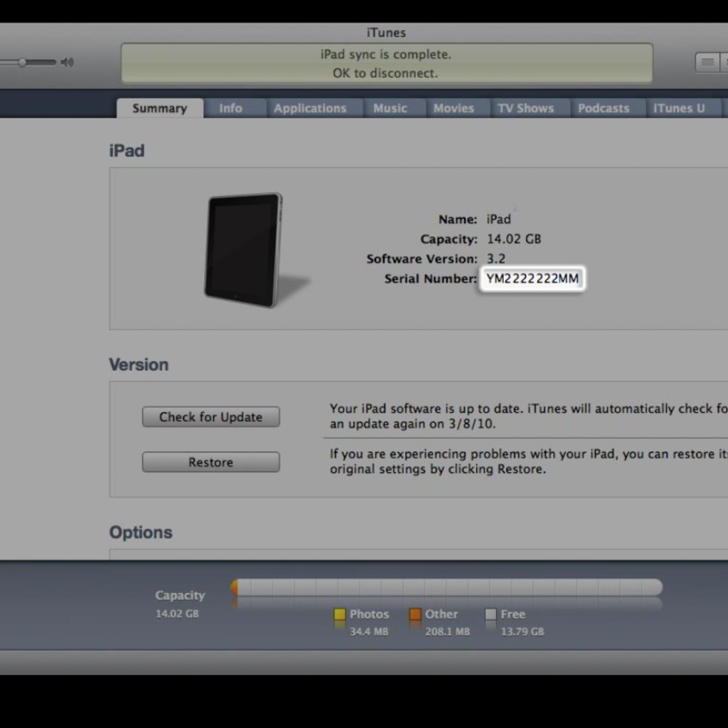Click the speaker volume icon
Screen dimensions: 728x728
[67, 62]
